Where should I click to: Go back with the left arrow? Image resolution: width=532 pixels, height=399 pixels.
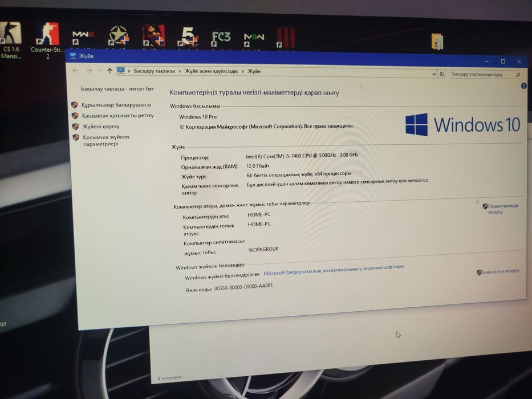pos(75,71)
